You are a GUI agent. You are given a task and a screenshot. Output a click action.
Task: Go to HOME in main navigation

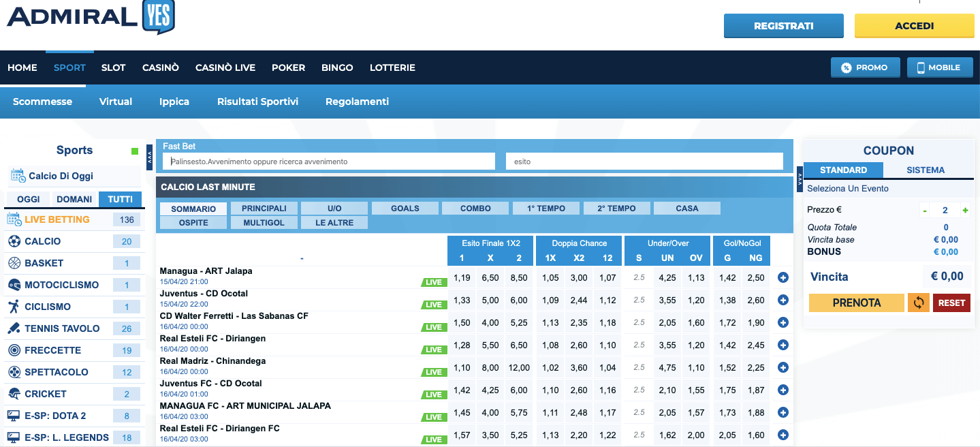point(22,67)
